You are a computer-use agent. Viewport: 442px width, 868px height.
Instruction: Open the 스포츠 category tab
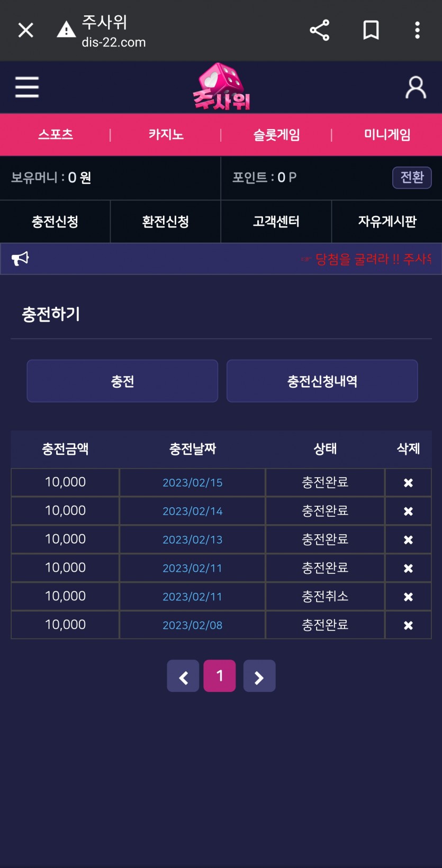click(56, 135)
